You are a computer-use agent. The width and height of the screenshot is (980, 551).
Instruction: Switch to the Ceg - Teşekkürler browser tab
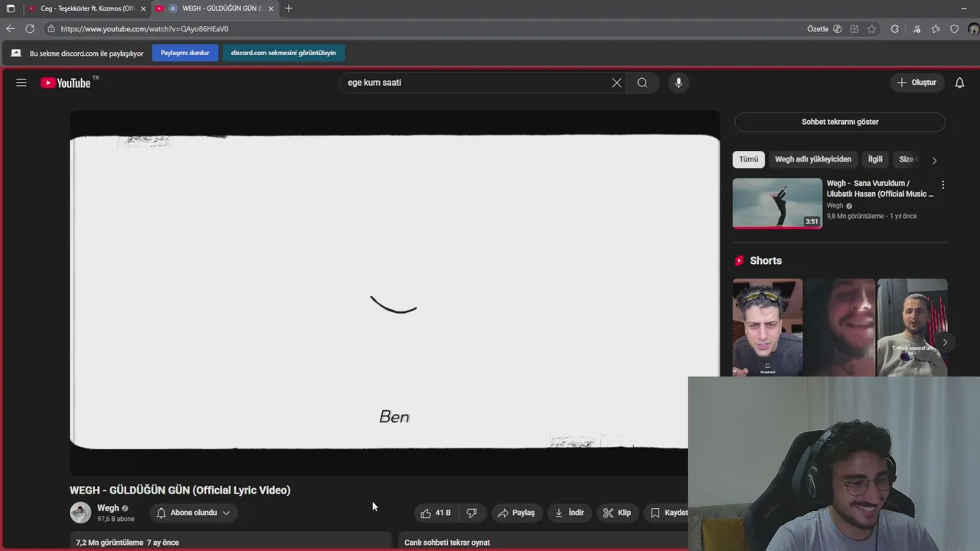point(86,8)
